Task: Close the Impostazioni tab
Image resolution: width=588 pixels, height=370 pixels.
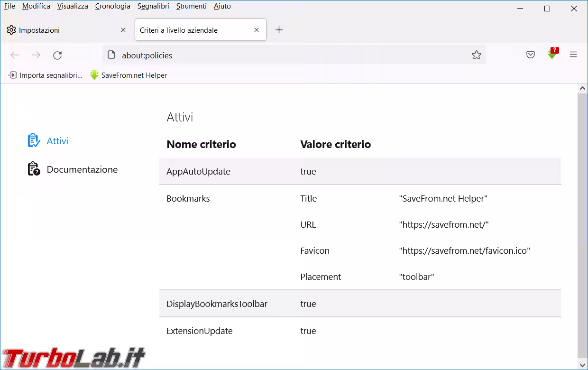Action: point(123,30)
